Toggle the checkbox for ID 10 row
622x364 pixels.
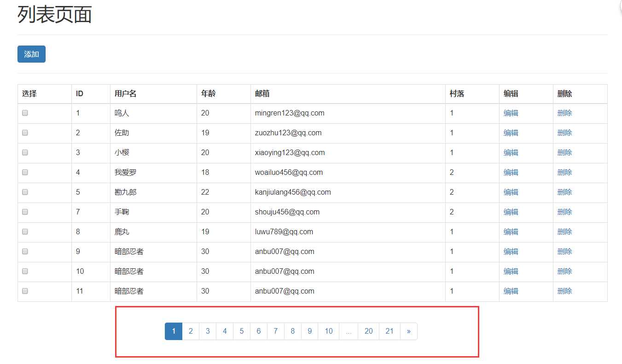(x=25, y=271)
